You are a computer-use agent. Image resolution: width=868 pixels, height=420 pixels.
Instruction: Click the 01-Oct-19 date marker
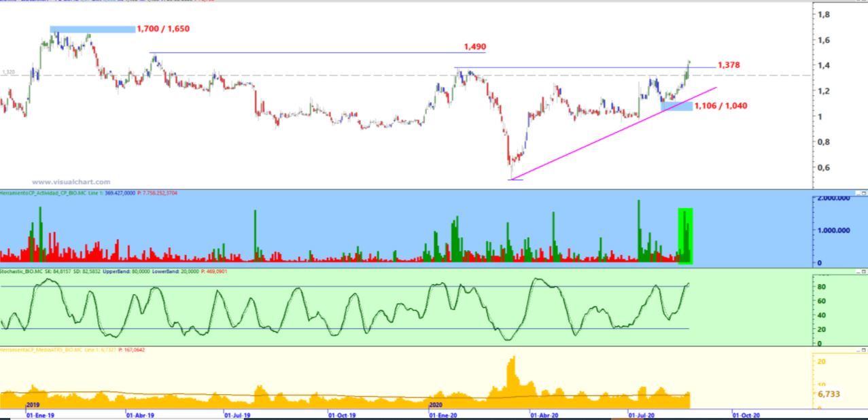point(342,415)
